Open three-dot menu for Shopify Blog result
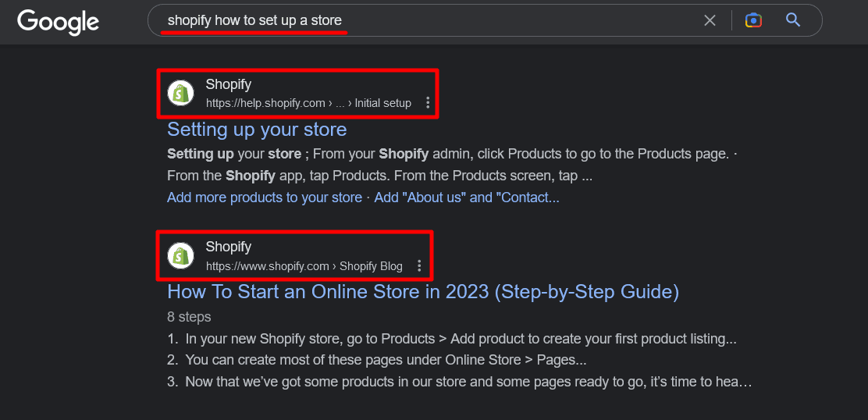The width and height of the screenshot is (868, 420). (x=419, y=266)
